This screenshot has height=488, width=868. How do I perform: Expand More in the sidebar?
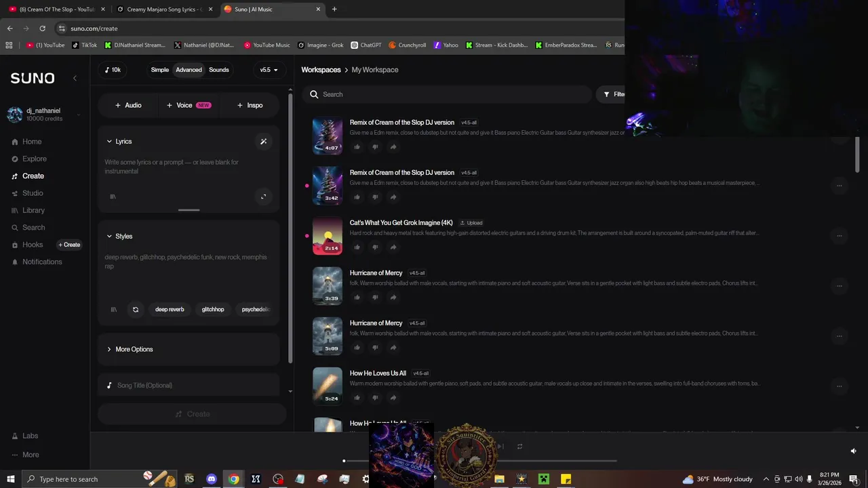click(x=25, y=455)
